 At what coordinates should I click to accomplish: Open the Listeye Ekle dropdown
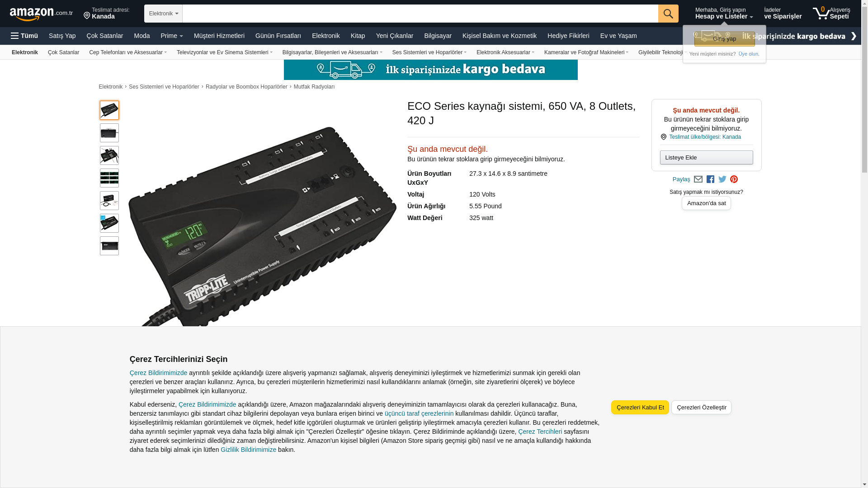(706, 157)
